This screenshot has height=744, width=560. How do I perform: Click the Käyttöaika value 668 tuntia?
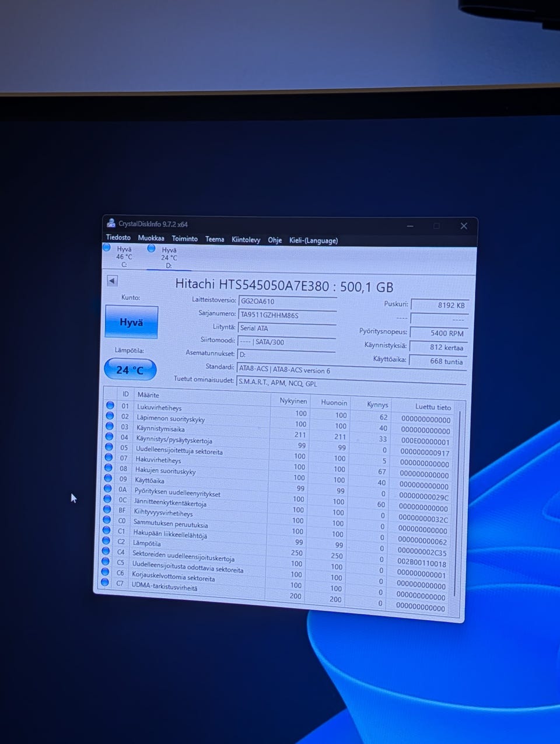(437, 361)
